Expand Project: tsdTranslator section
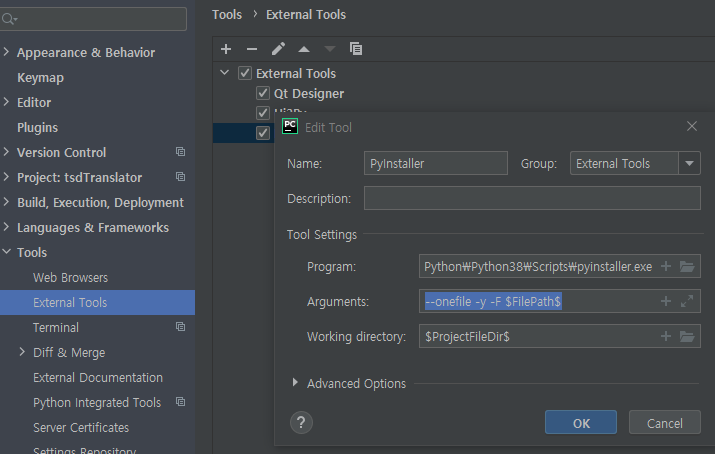 tap(6, 177)
